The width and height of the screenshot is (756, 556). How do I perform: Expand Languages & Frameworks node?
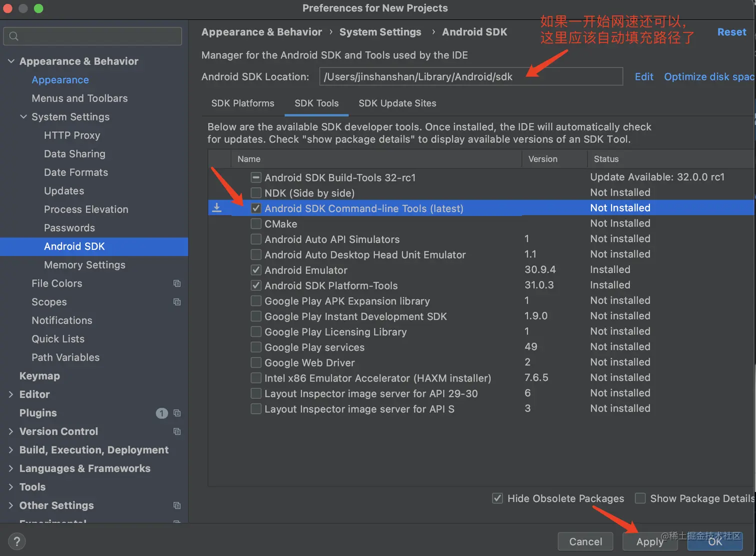click(x=11, y=468)
